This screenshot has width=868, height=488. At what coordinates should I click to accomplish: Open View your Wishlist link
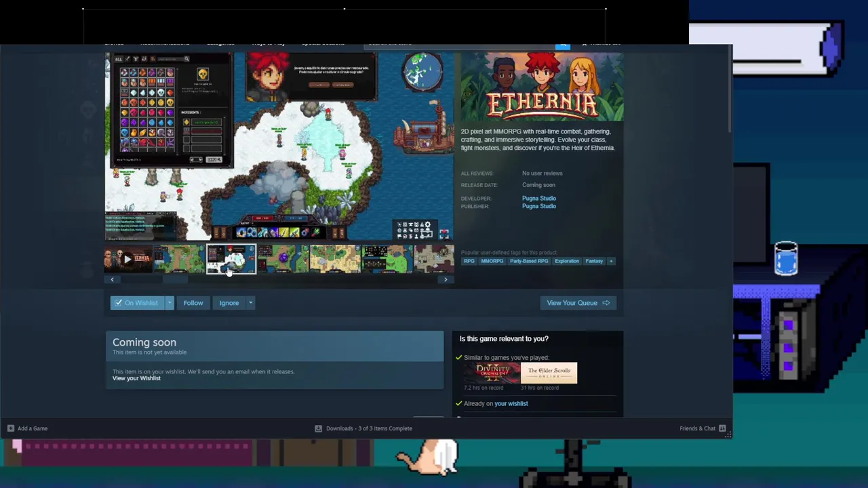point(136,378)
